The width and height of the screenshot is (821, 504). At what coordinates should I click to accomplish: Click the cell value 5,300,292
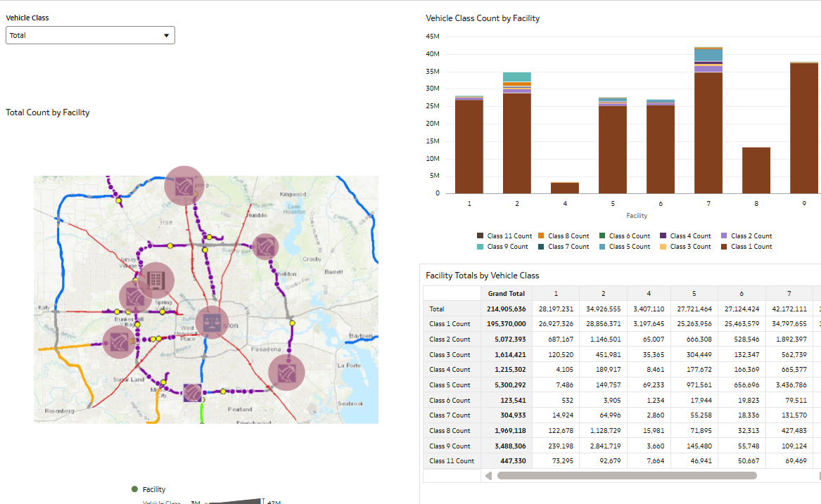tap(510, 385)
